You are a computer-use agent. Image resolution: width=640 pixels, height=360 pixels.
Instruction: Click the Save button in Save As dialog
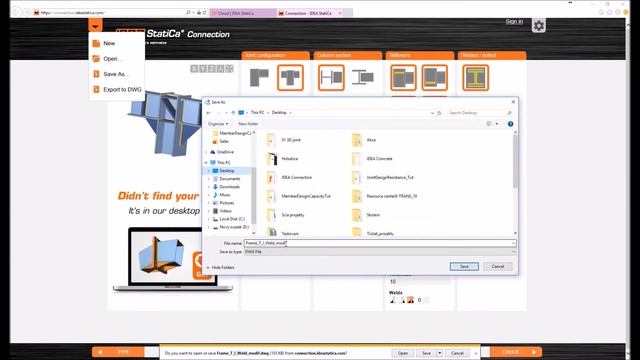coord(464,267)
